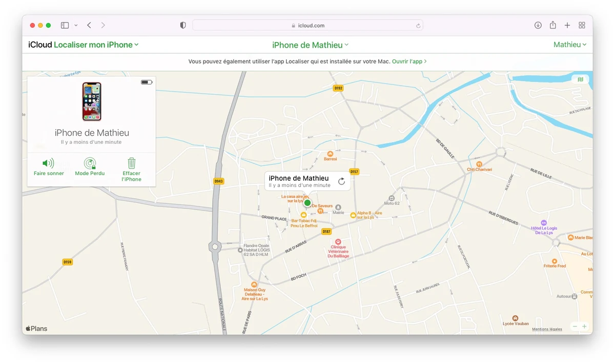Viewport: 615px width, 364px height.
Task: Refresh the iPhone de Mathieu location
Action: [341, 181]
